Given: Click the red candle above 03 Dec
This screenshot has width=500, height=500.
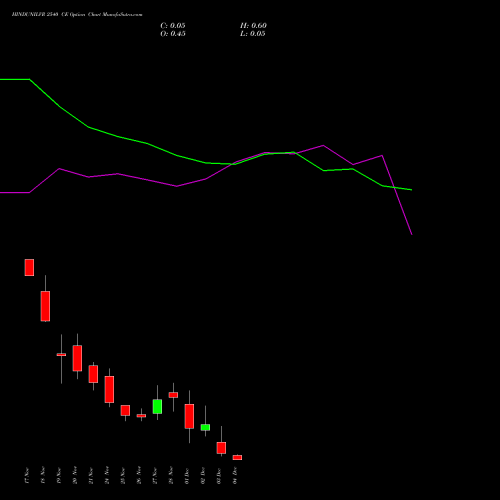Looking at the screenshot, I should pos(221,448).
